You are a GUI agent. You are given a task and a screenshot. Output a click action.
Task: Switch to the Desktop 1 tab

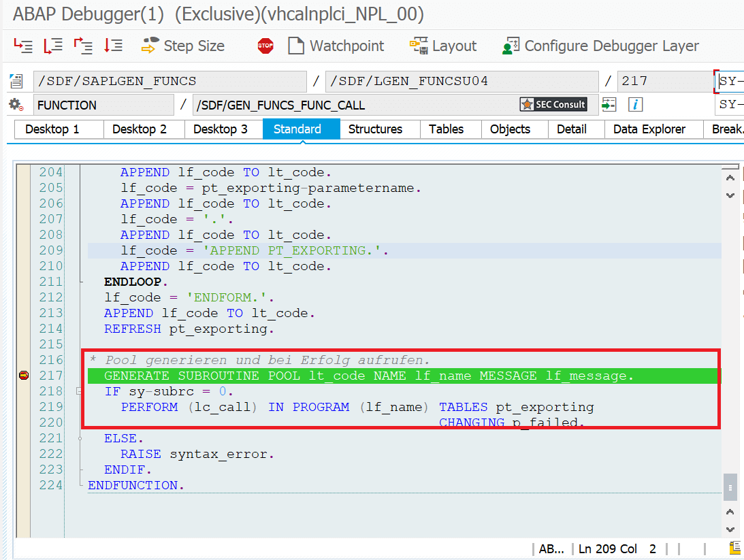(x=52, y=129)
